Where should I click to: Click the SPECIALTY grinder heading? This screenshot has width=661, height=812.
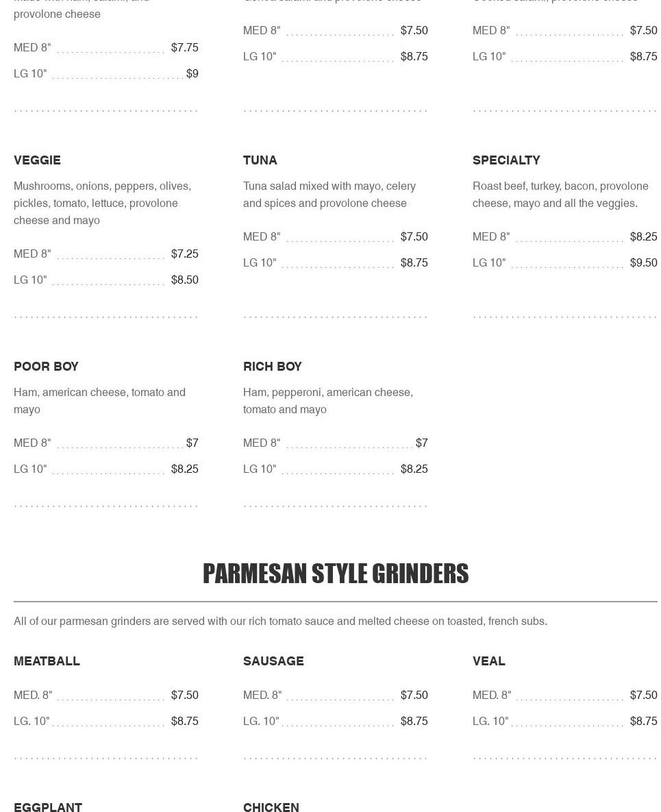pyautogui.click(x=506, y=160)
